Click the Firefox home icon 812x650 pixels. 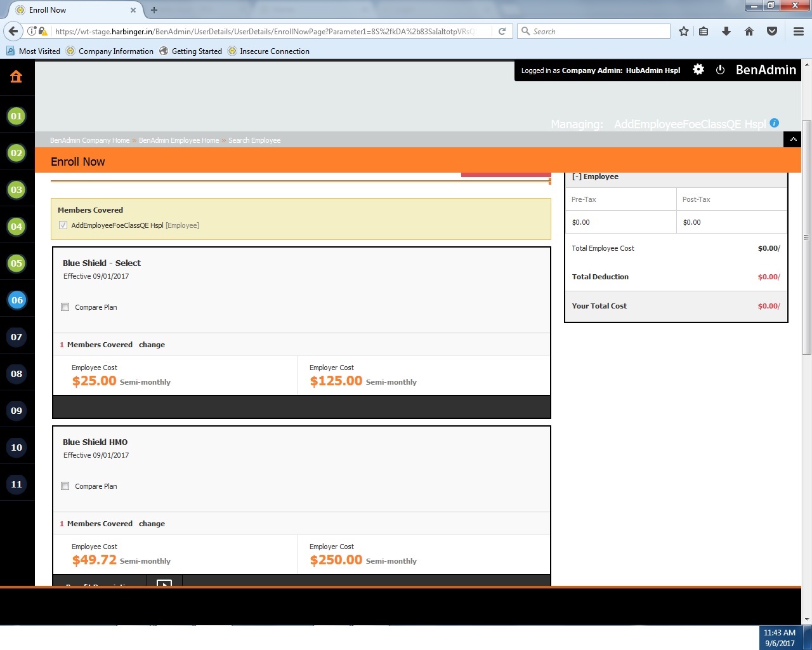click(x=749, y=31)
